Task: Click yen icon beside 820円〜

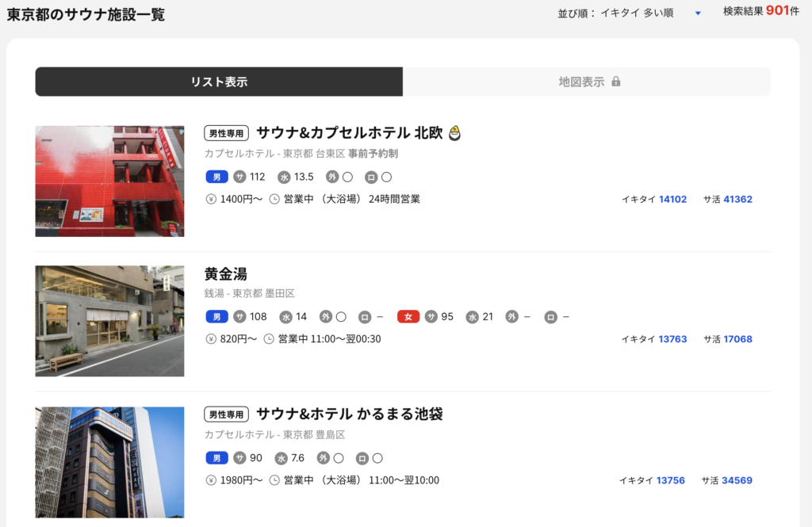Action: click(211, 339)
